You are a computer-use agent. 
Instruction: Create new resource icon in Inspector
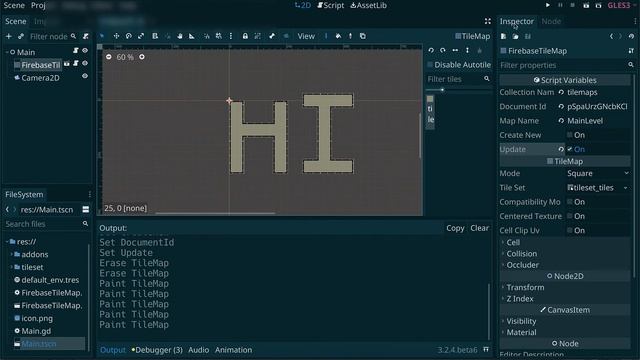(504, 37)
